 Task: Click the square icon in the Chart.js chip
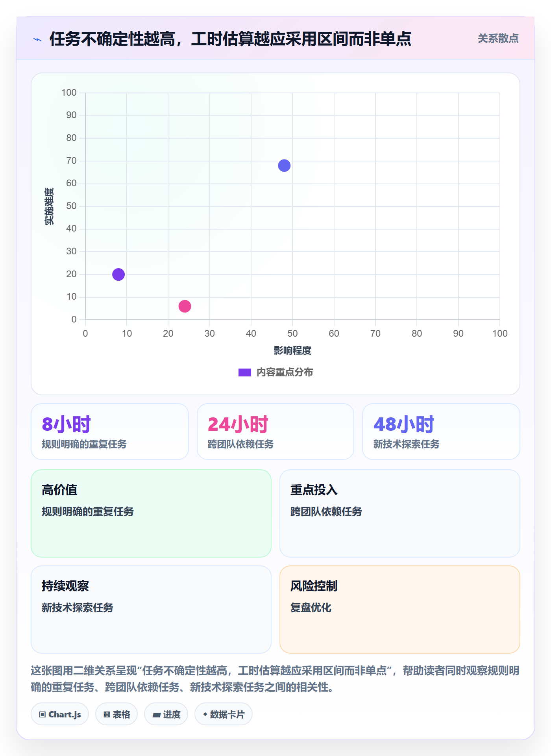coord(43,715)
